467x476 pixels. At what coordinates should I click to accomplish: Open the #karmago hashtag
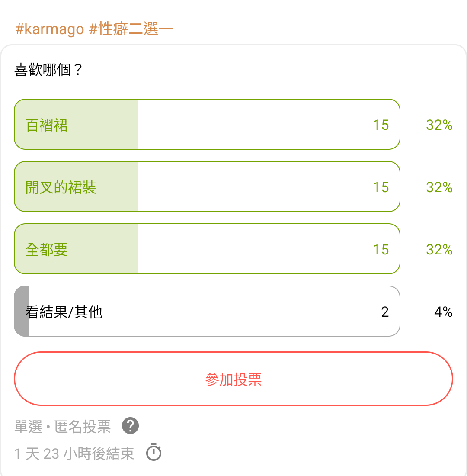pos(49,29)
